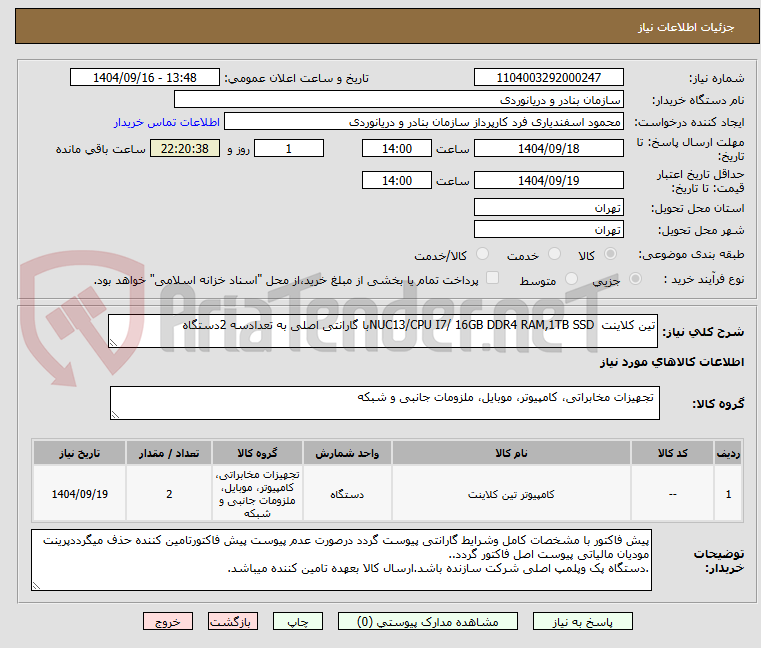This screenshot has height=648, width=761.
Task: Click the 'بازگشت' back button
Action: click(x=234, y=621)
